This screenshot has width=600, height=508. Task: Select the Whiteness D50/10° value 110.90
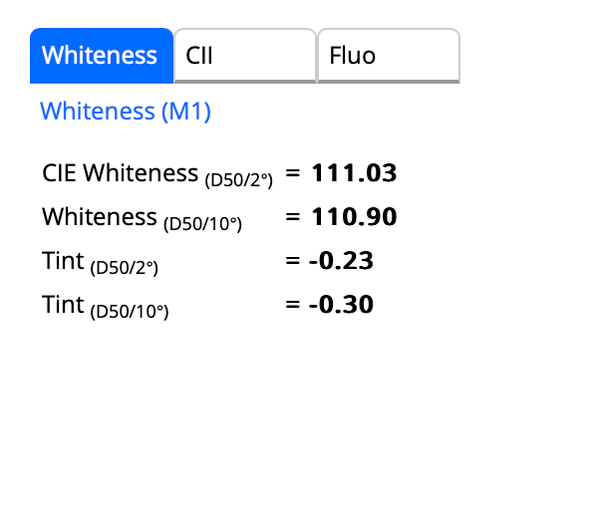354,217
